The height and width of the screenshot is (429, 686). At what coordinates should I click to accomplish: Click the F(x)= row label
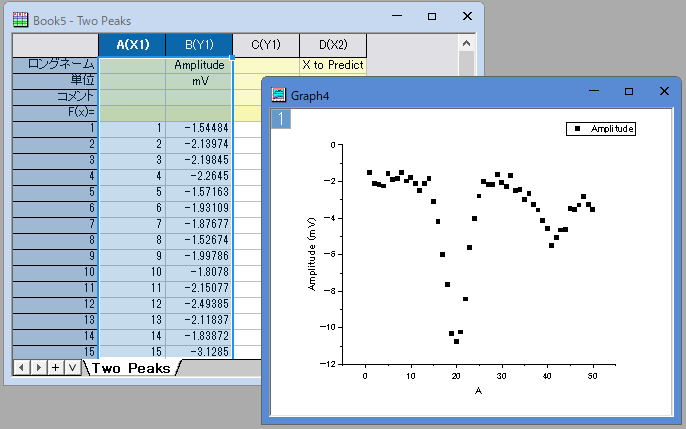click(x=55, y=113)
